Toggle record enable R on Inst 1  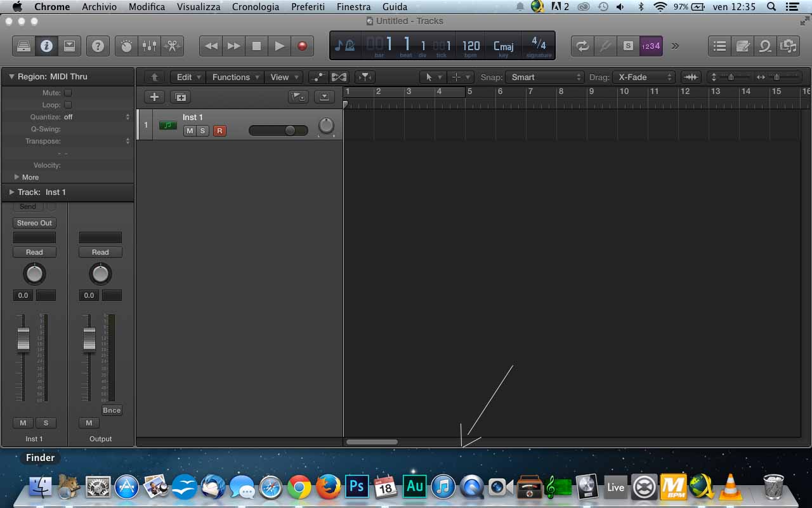pyautogui.click(x=219, y=131)
